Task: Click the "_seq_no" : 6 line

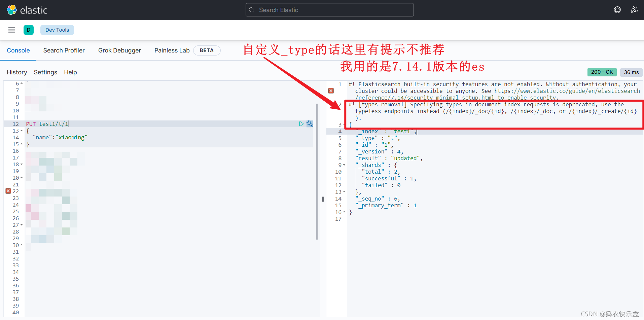Action: [378, 199]
